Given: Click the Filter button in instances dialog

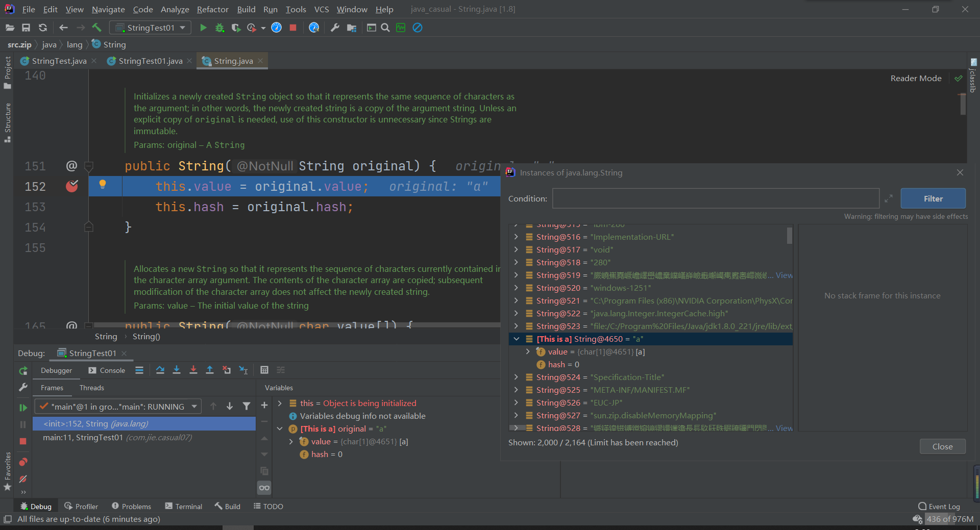Looking at the screenshot, I should tap(933, 198).
